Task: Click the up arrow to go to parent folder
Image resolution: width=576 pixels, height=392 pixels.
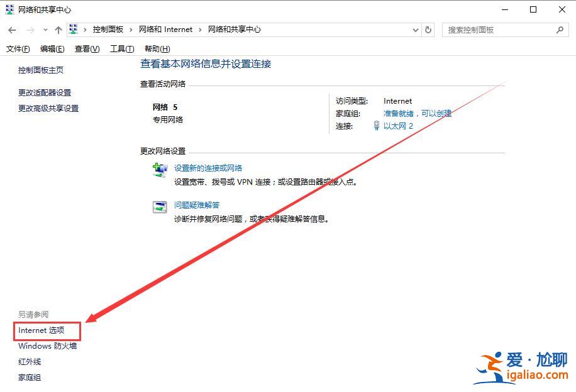Action: (x=57, y=29)
